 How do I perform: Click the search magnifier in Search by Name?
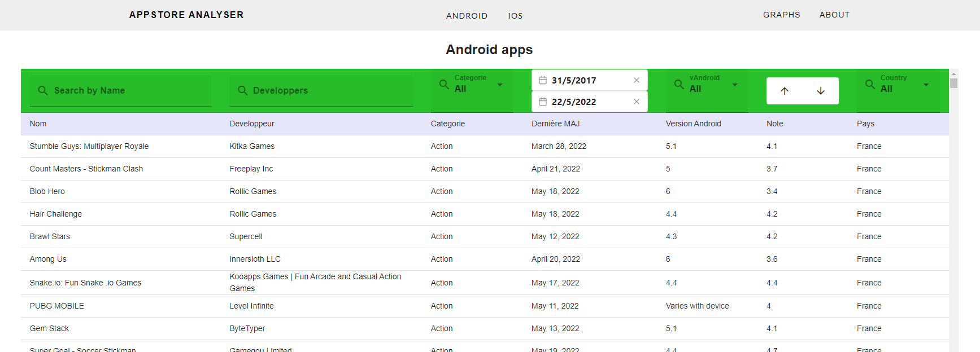point(43,90)
